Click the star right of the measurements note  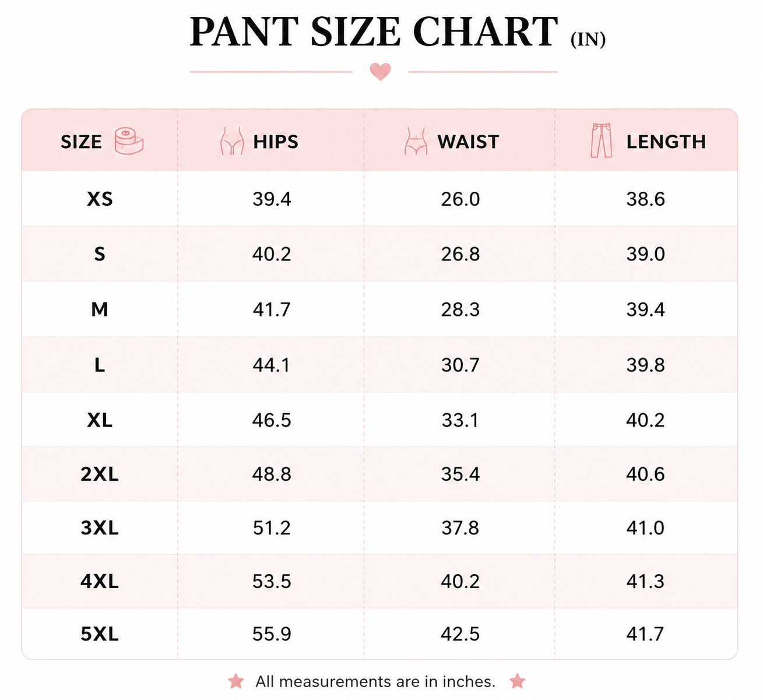(x=517, y=681)
